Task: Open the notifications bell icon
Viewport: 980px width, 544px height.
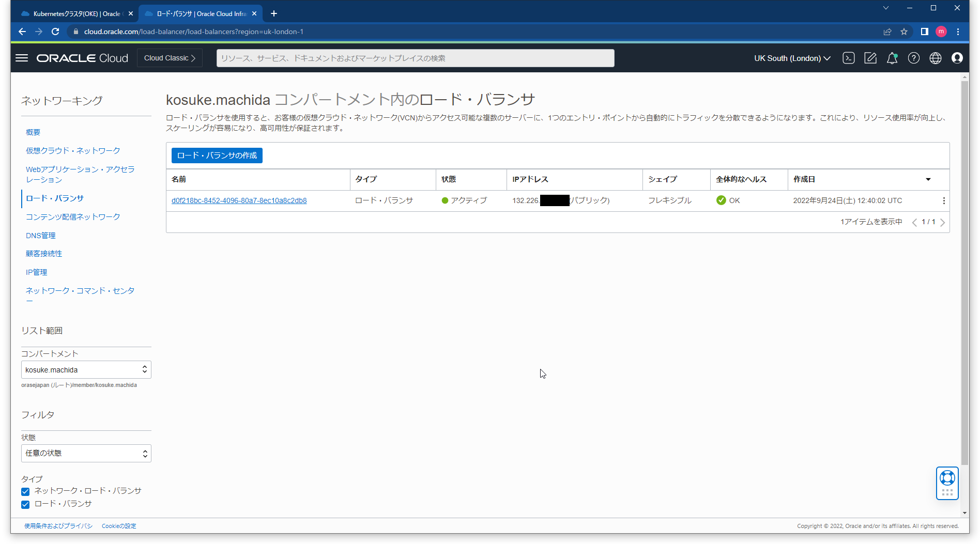Action: point(892,58)
